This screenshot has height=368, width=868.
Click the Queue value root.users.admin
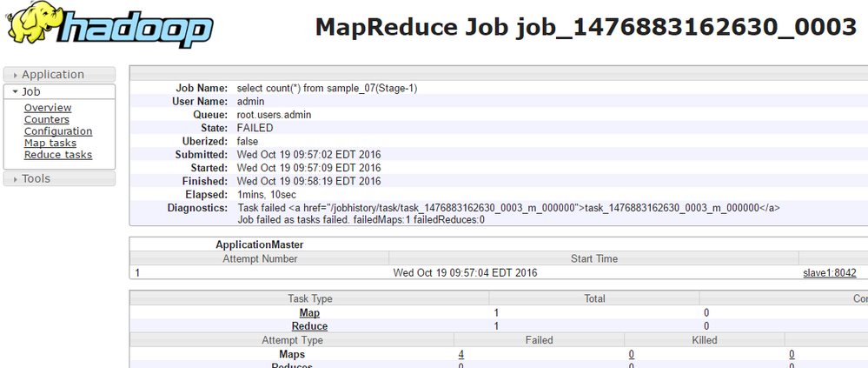point(274,115)
